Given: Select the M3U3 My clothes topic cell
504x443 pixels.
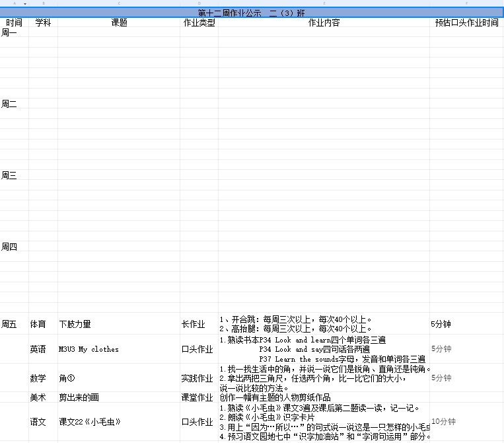Looking at the screenshot, I should point(119,349).
